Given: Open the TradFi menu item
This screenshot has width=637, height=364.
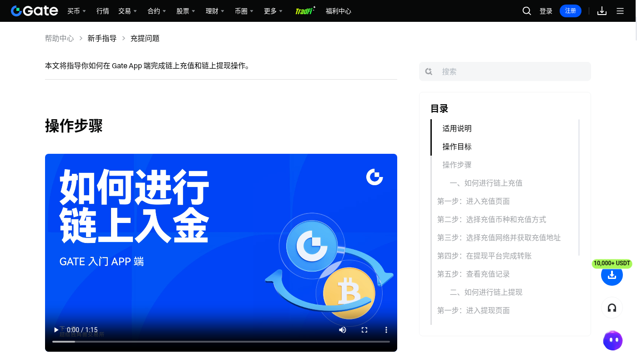Looking at the screenshot, I should [x=305, y=11].
